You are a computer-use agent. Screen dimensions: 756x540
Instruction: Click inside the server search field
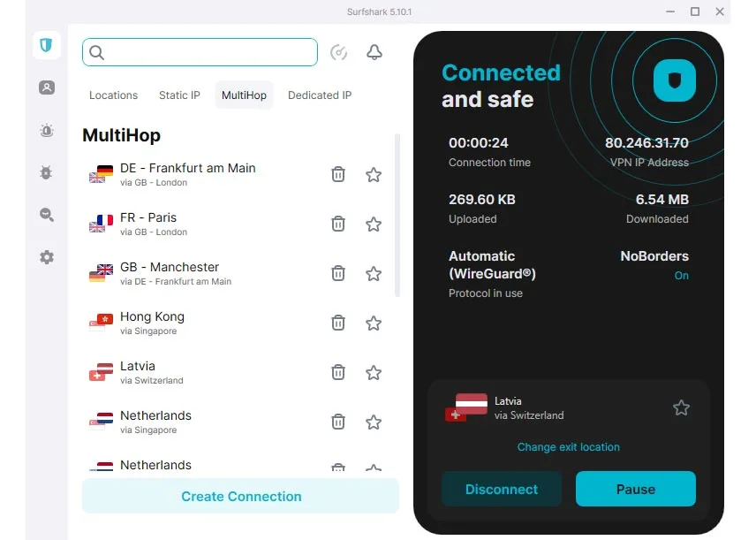pyautogui.click(x=199, y=52)
